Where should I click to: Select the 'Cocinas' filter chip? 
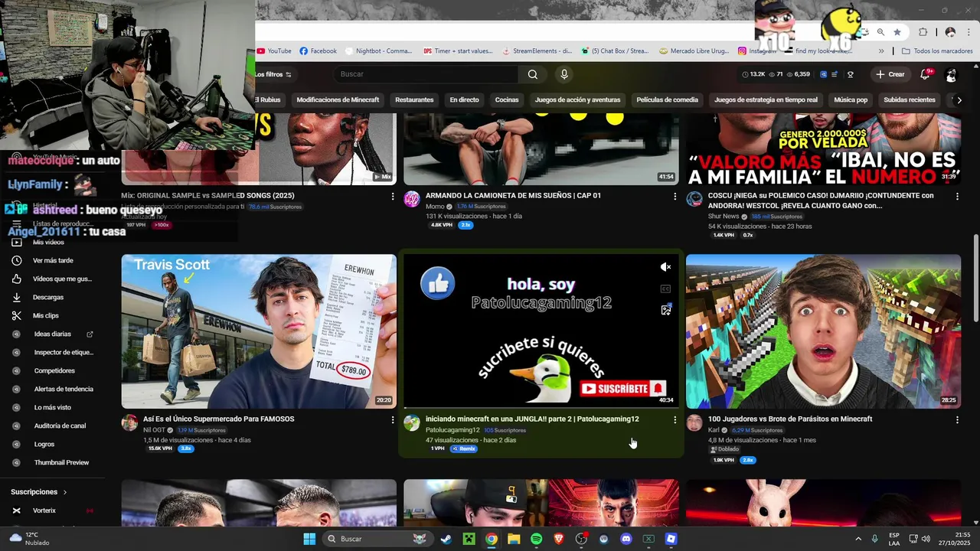[507, 99]
